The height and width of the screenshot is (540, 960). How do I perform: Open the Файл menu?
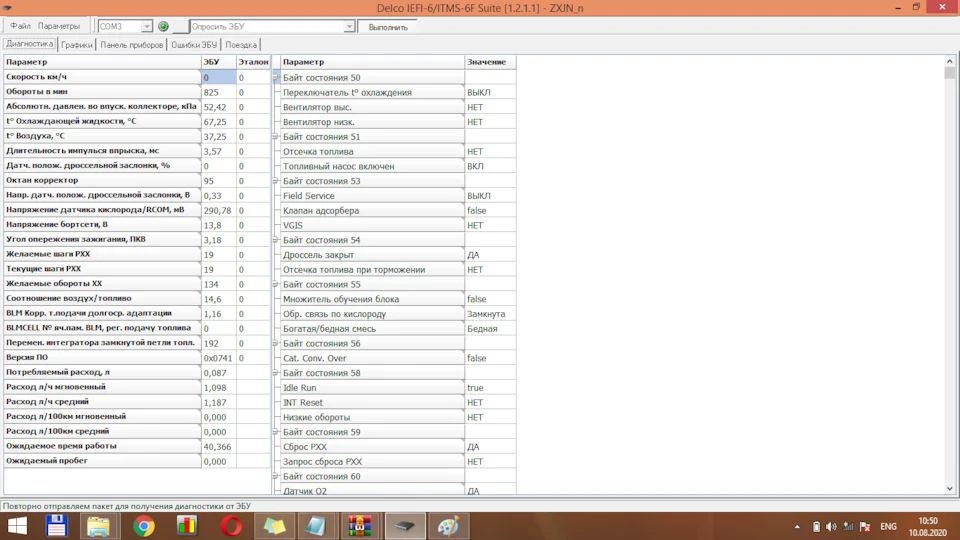coord(20,26)
